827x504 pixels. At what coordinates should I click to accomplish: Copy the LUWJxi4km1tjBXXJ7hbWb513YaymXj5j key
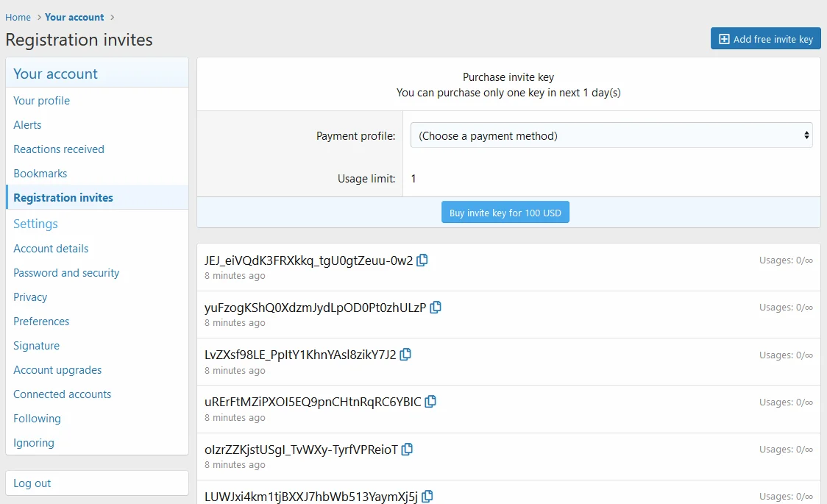tap(427, 497)
